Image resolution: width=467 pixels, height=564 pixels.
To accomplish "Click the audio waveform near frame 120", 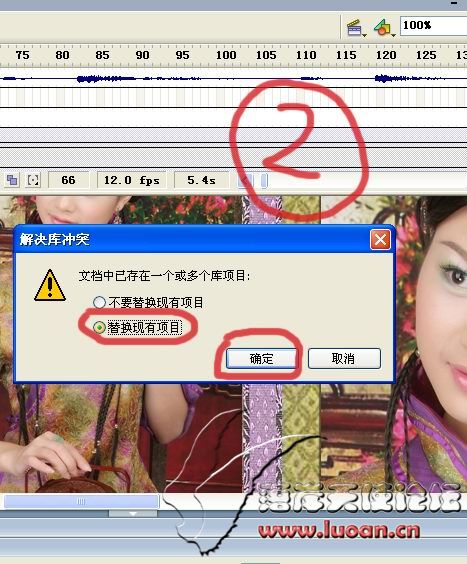I will [x=387, y=78].
